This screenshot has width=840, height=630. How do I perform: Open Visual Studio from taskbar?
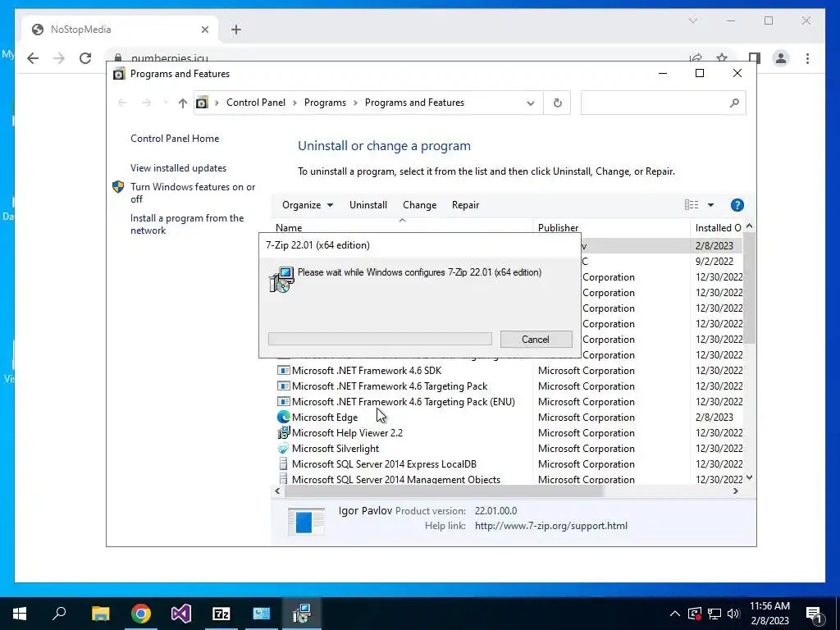[181, 614]
